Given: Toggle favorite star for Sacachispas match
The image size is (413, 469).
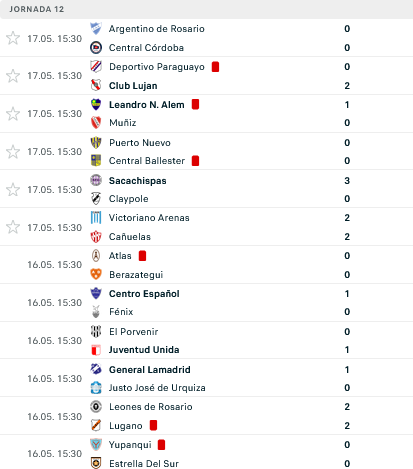Looking at the screenshot, I should pyautogui.click(x=13, y=189).
